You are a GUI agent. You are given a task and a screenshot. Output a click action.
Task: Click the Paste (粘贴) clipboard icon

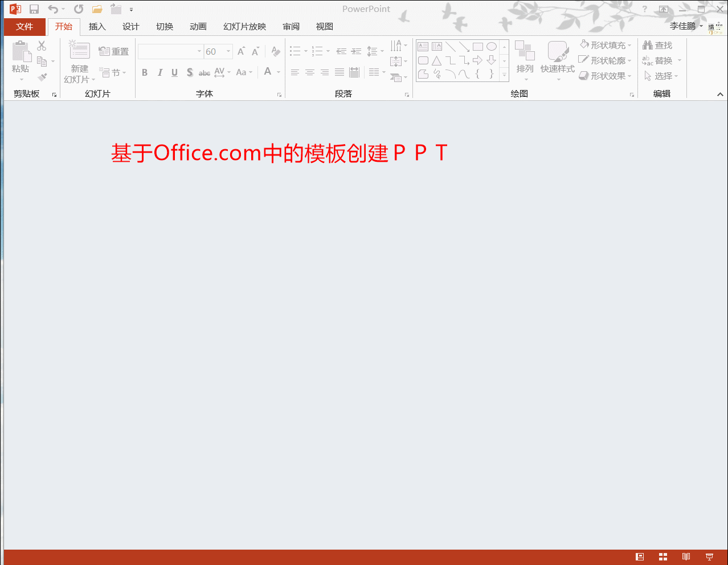pos(21,52)
